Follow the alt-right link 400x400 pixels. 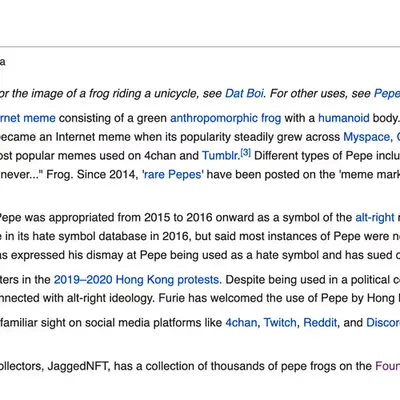coord(375,218)
